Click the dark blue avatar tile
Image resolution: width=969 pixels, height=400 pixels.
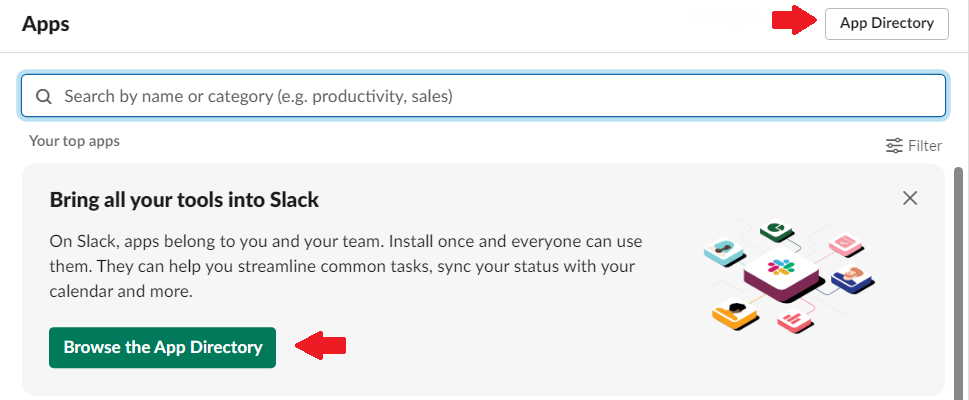pyautogui.click(x=851, y=280)
